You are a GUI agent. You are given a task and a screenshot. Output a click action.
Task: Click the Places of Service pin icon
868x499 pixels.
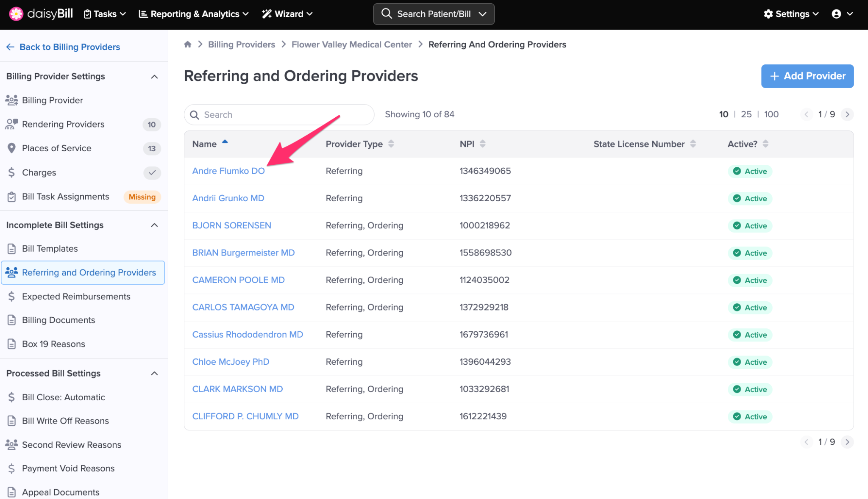[11, 148]
